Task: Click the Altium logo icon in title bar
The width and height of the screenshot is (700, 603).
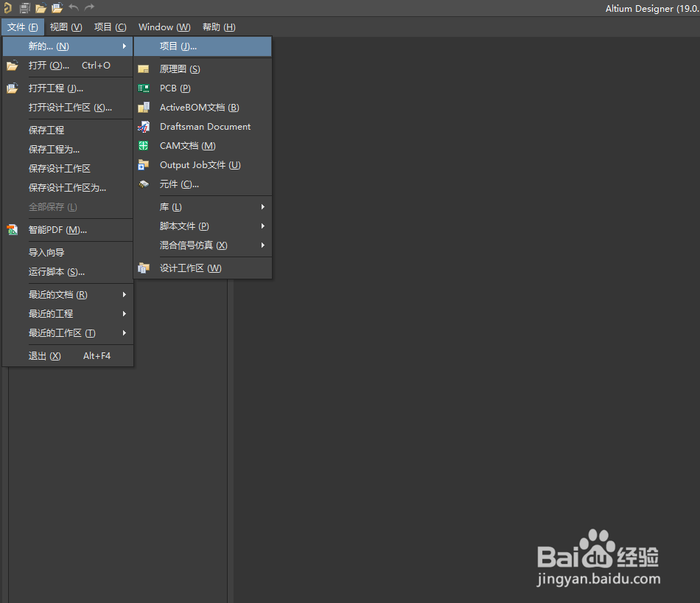Action: [7, 7]
